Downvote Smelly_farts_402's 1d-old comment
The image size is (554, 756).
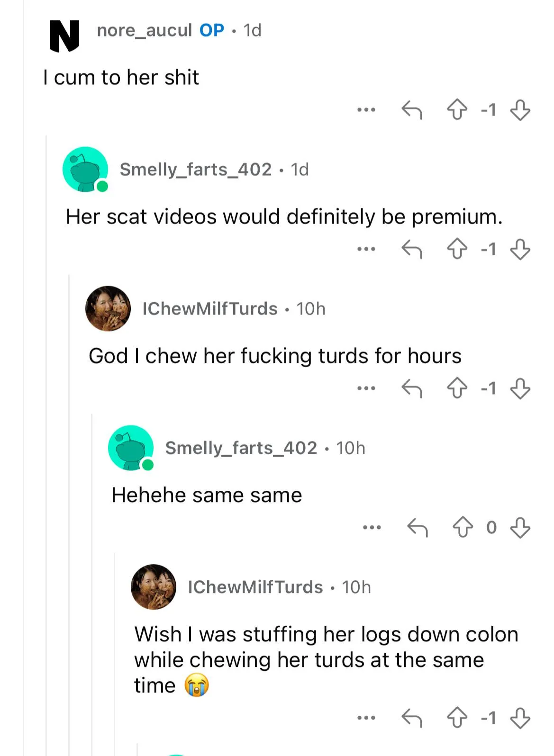tap(520, 249)
